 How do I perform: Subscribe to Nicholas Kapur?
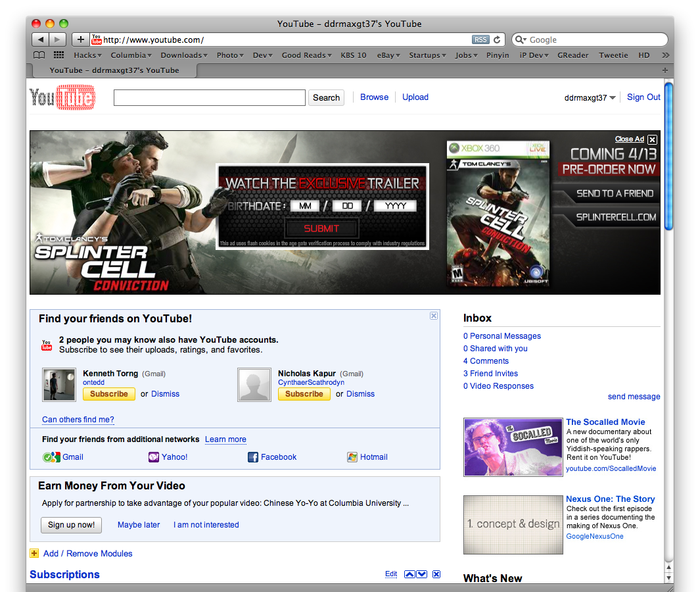pos(304,393)
